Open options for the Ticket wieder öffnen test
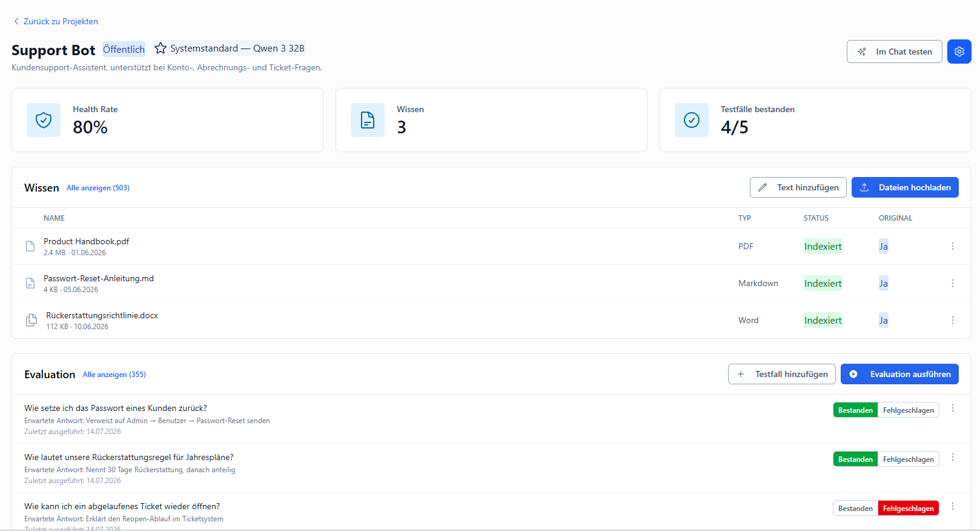This screenshot has width=980, height=531. coord(952,507)
